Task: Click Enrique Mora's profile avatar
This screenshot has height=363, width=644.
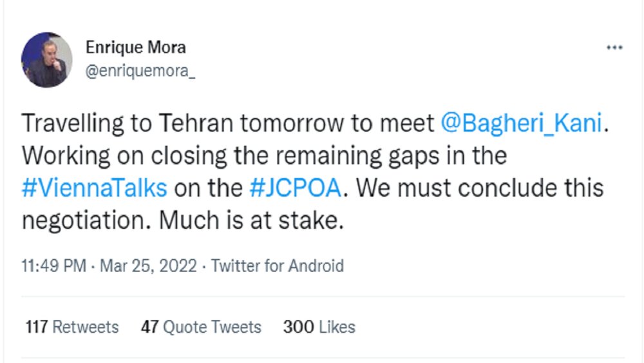Action: (x=46, y=60)
